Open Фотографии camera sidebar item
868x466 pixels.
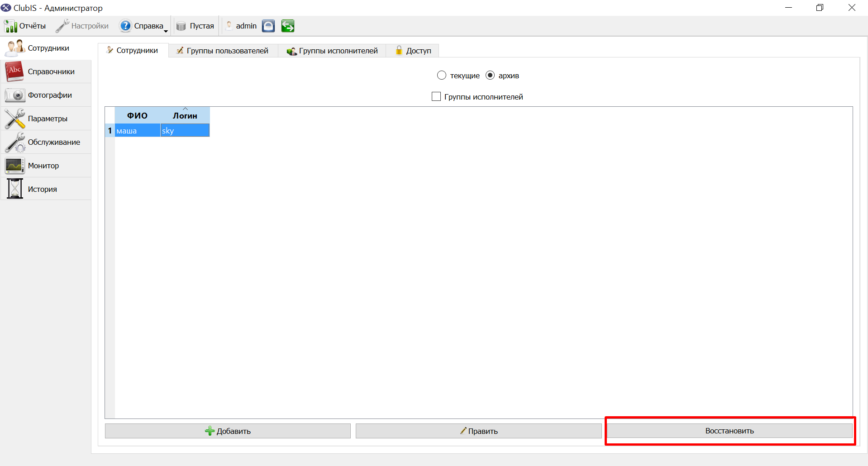[46, 95]
